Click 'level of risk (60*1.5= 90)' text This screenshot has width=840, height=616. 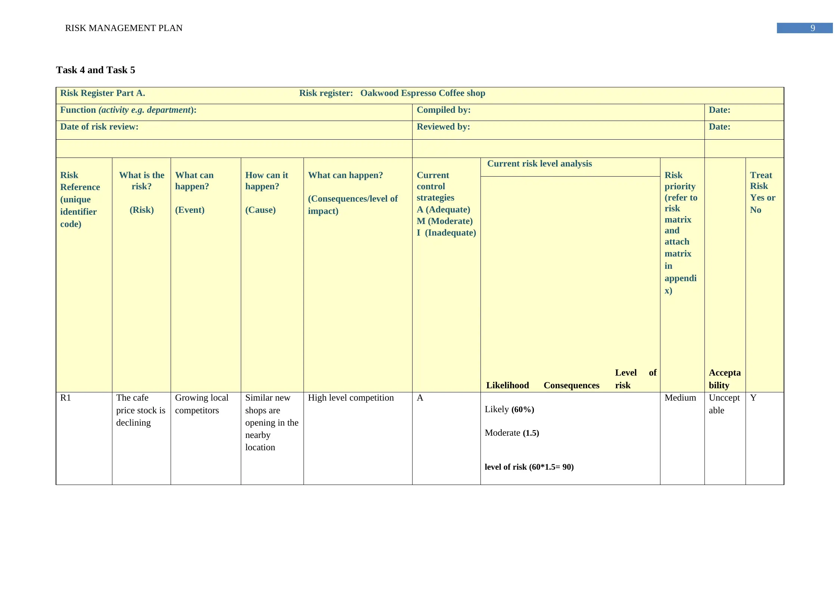(x=529, y=467)
